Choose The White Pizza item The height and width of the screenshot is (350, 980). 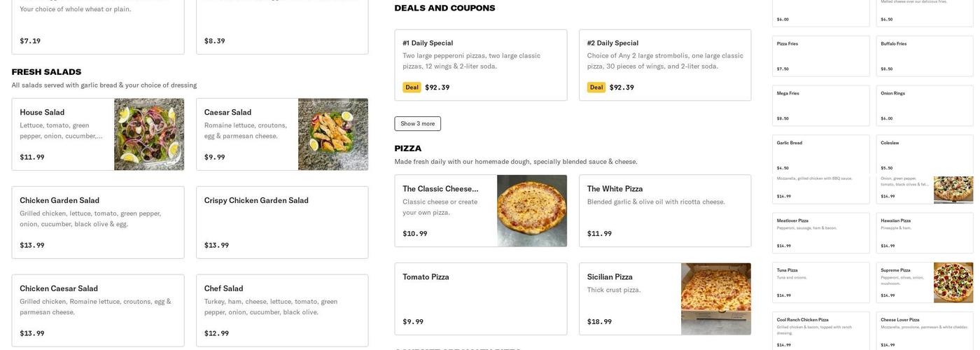click(x=665, y=211)
